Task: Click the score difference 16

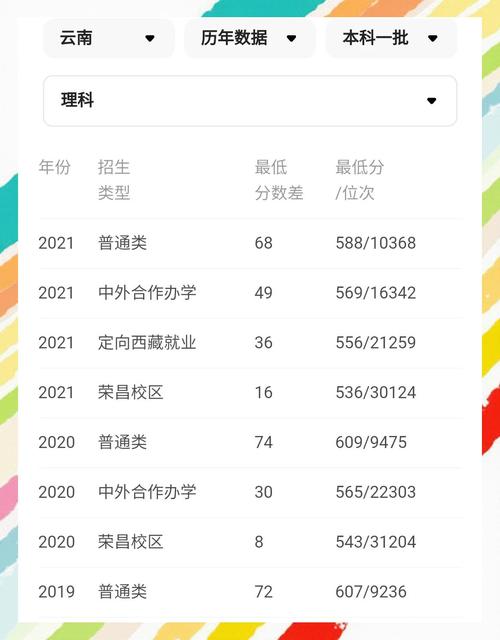Action: coord(264,393)
